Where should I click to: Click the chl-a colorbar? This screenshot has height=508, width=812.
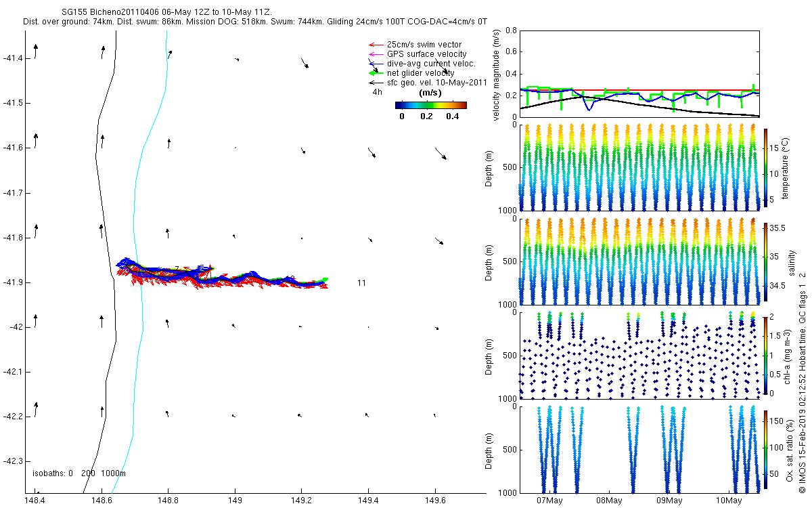pos(765,355)
